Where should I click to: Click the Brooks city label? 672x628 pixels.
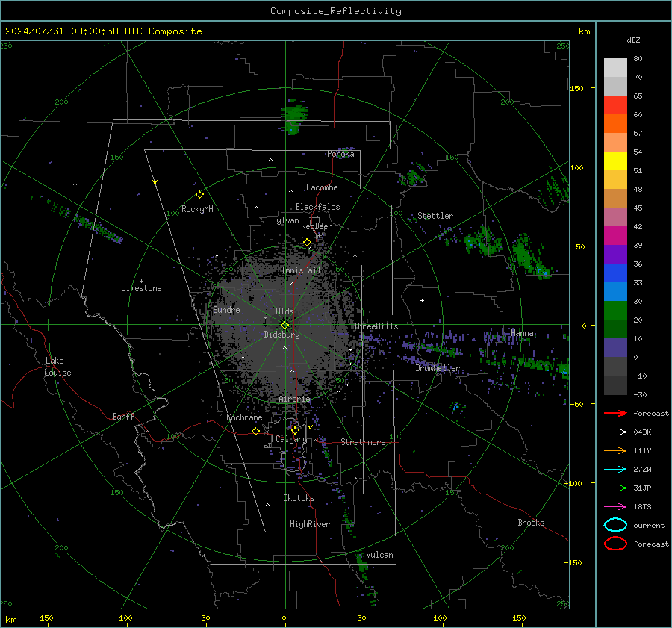pyautogui.click(x=531, y=523)
